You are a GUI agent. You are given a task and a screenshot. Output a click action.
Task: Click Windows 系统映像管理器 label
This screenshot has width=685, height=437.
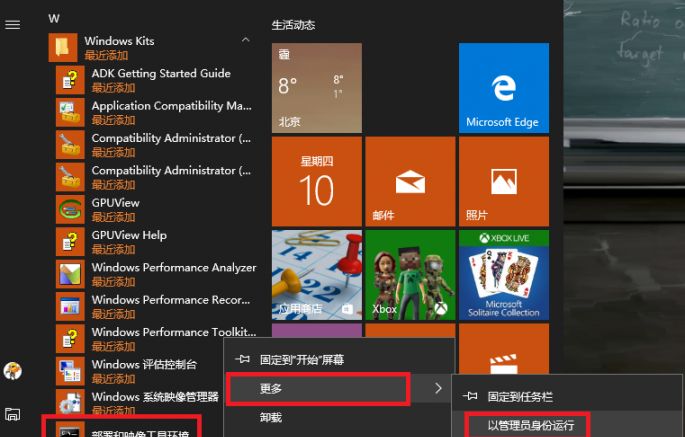click(155, 397)
